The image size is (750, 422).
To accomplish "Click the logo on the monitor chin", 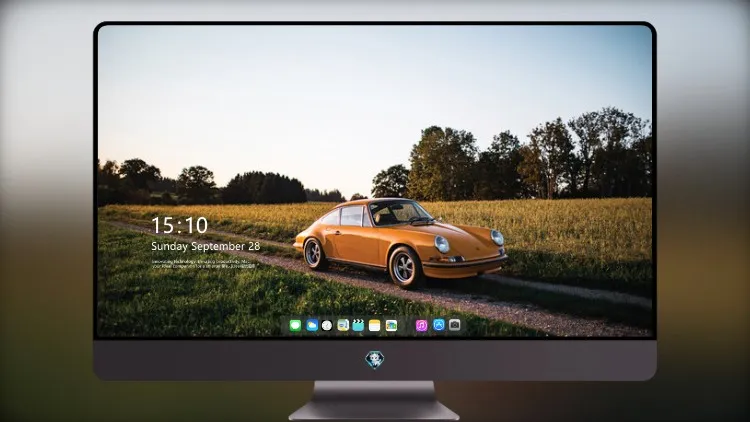I will 375,360.
